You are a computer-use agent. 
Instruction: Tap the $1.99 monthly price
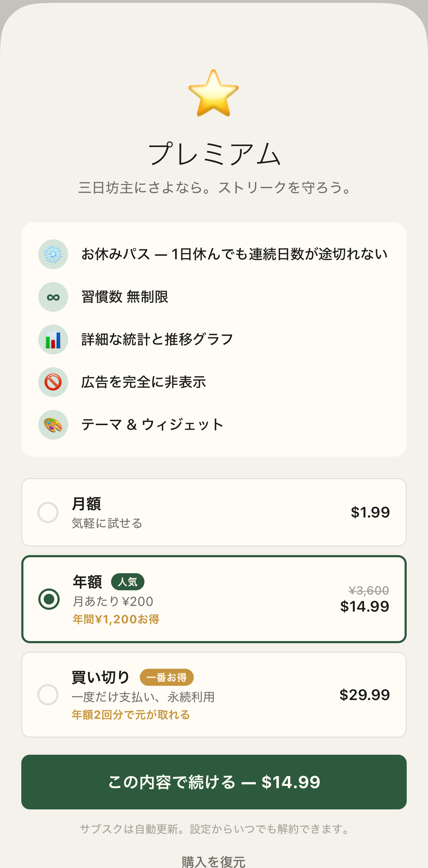[370, 512]
